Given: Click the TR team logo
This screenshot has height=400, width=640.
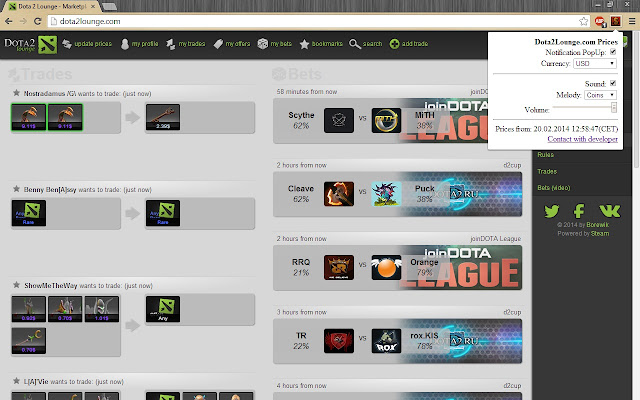Looking at the screenshot, I should click(x=339, y=341).
